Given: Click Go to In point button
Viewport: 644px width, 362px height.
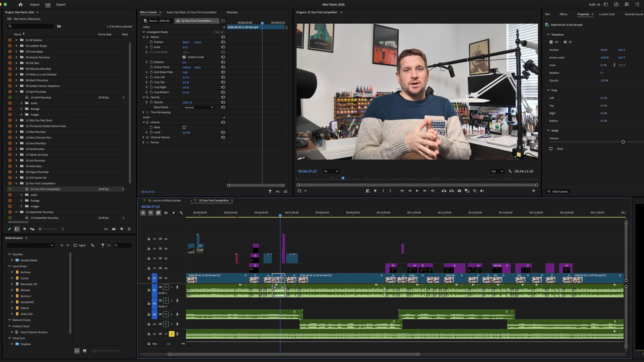Looking at the screenshot, I should pos(402,191).
